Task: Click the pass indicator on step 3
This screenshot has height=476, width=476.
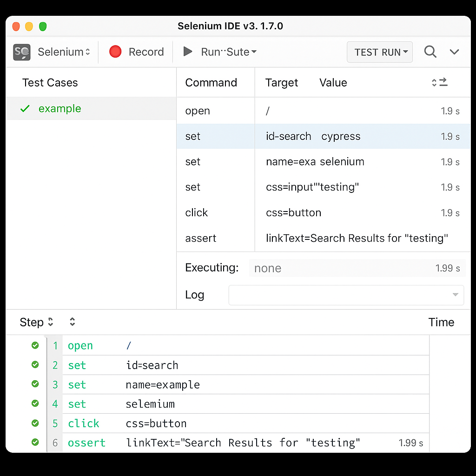Action: point(35,384)
